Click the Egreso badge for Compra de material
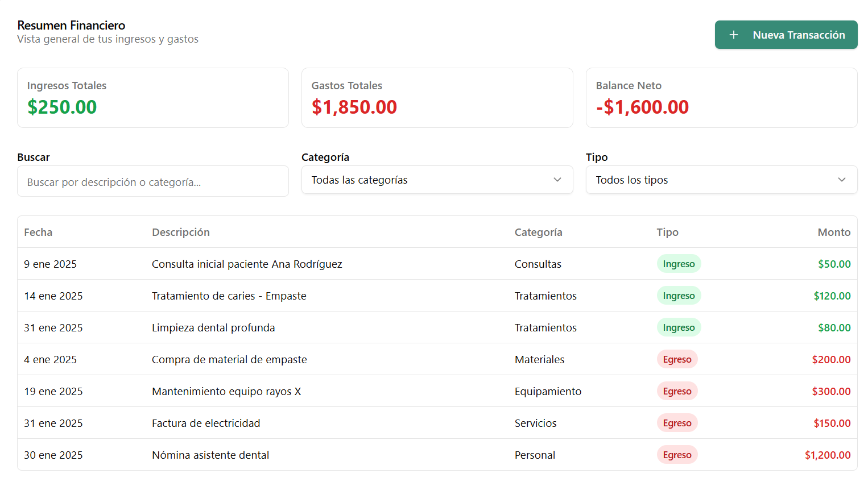This screenshot has width=868, height=486. pyautogui.click(x=677, y=359)
